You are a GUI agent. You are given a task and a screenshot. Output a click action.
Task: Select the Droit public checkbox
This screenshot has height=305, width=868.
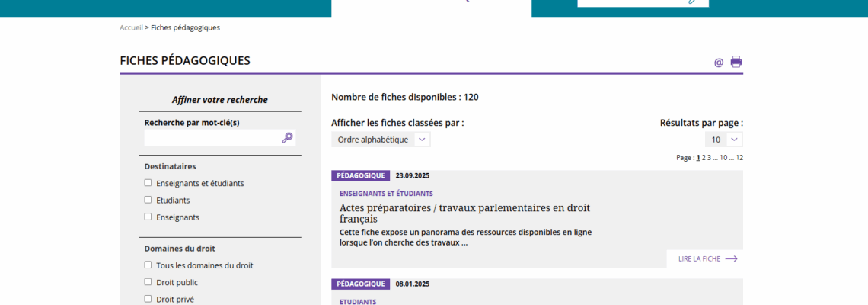[x=148, y=282]
